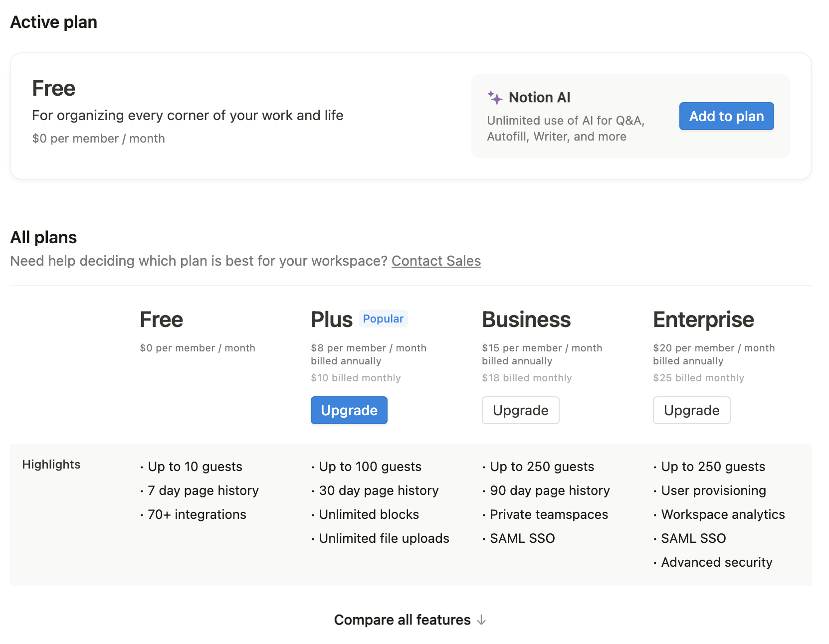Click the Highlights row label
This screenshot has height=644, width=829.
pyautogui.click(x=51, y=465)
